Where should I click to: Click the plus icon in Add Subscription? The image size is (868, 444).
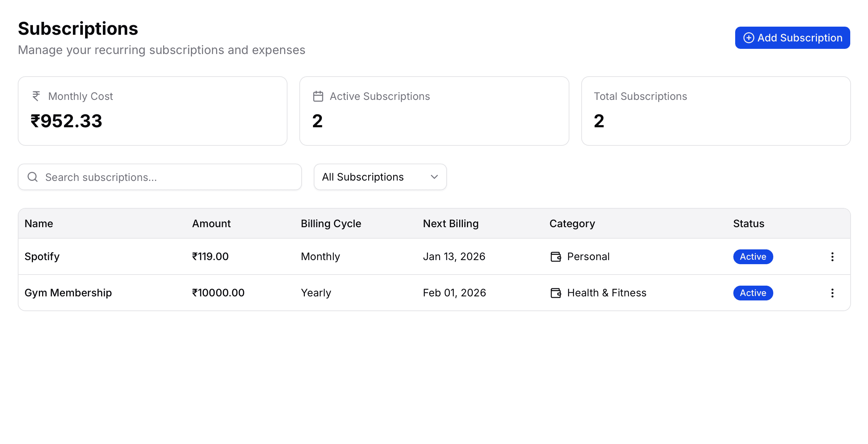click(x=748, y=38)
